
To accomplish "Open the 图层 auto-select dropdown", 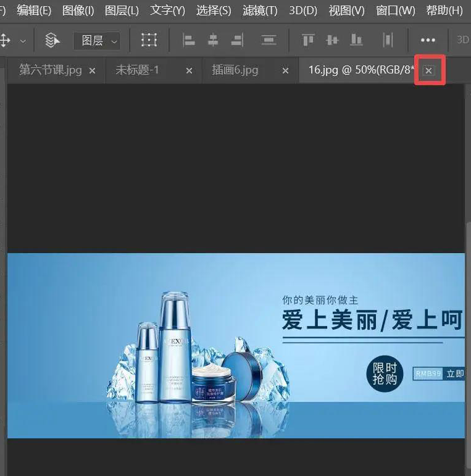I will click(96, 41).
